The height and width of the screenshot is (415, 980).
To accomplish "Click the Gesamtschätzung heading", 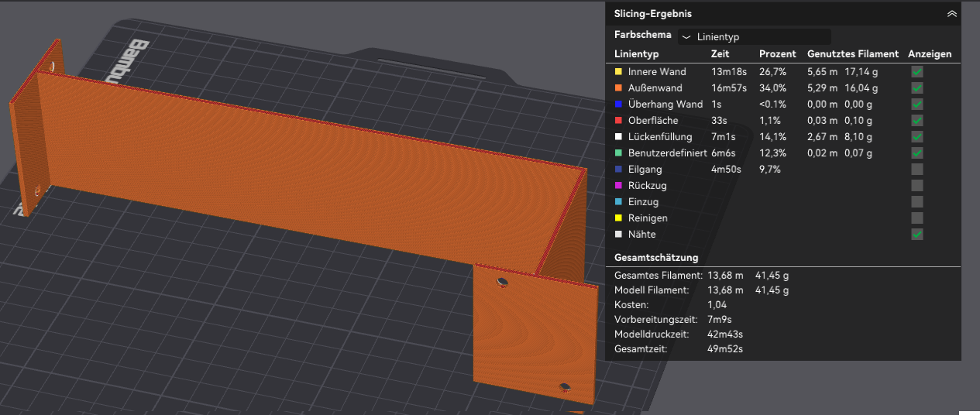I will (656, 258).
